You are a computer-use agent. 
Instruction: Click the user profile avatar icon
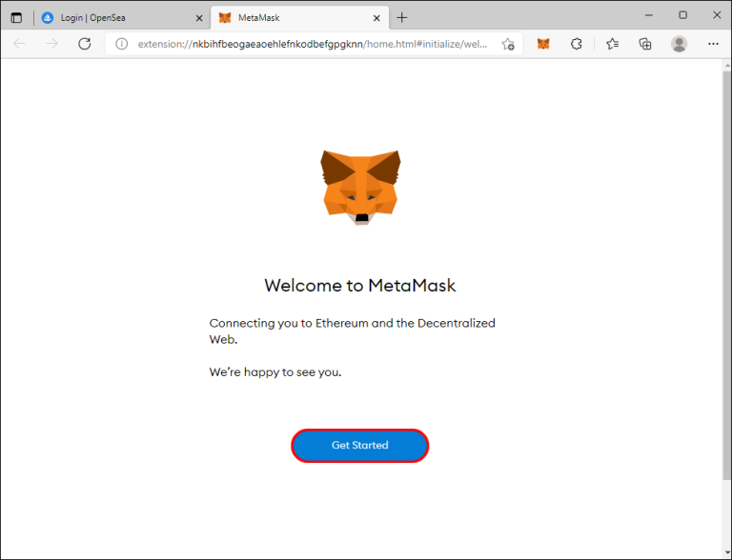click(x=679, y=44)
